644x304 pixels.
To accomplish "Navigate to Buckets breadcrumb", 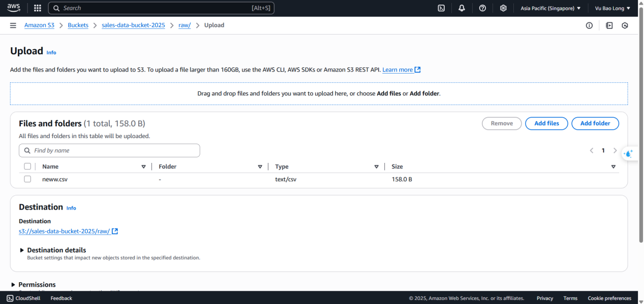I will [x=78, y=25].
